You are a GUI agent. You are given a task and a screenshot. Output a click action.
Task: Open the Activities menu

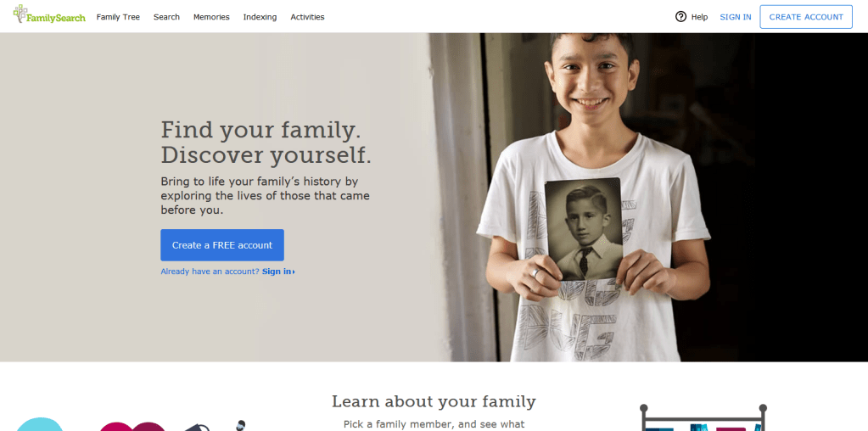click(307, 17)
